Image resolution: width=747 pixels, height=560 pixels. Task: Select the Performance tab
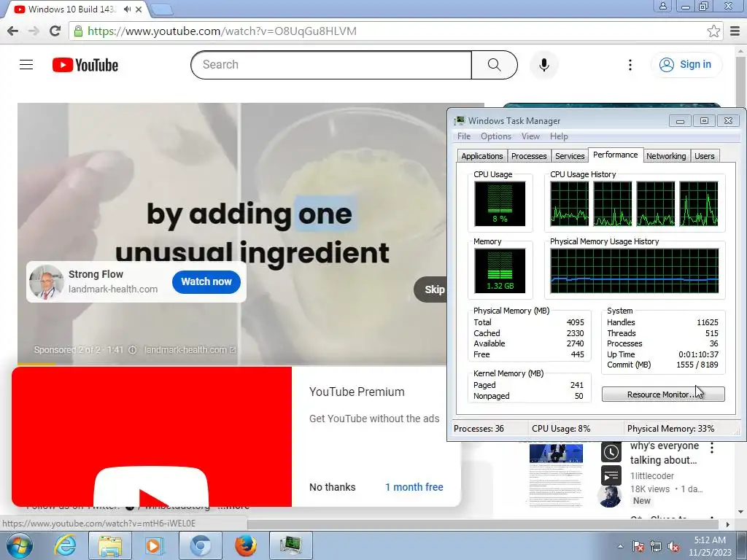tap(616, 155)
